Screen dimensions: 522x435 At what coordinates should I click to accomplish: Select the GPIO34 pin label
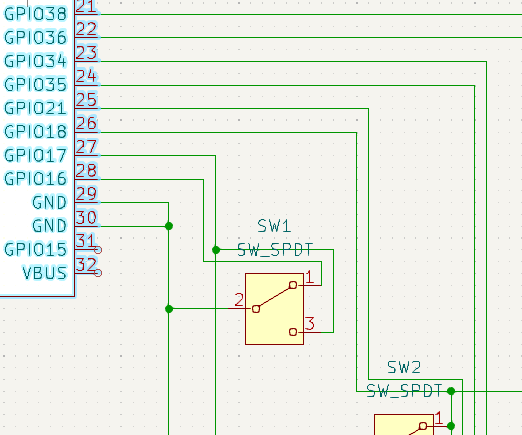point(35,61)
